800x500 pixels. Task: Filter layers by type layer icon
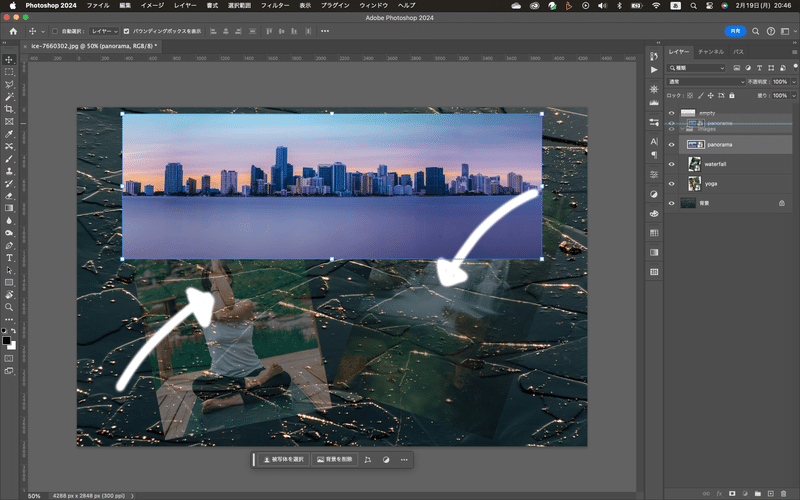(x=759, y=68)
